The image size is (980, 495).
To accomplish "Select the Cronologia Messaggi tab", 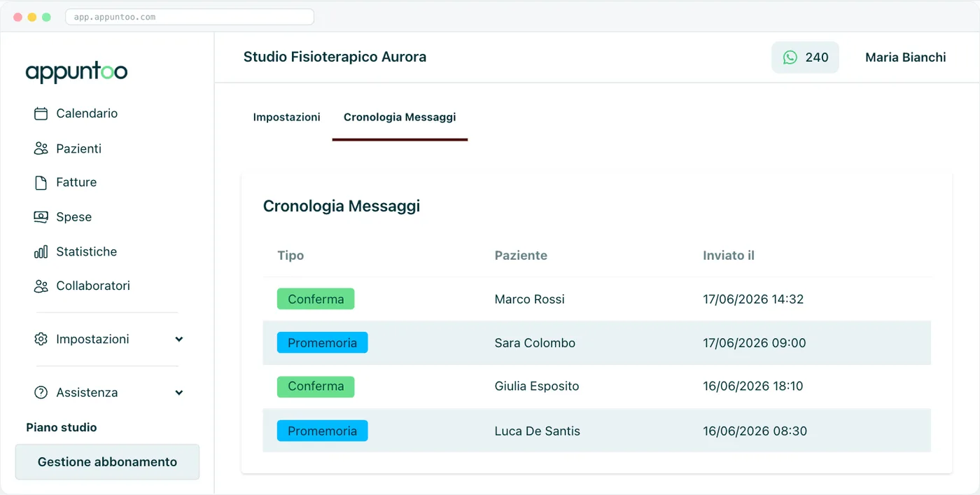I will (400, 117).
